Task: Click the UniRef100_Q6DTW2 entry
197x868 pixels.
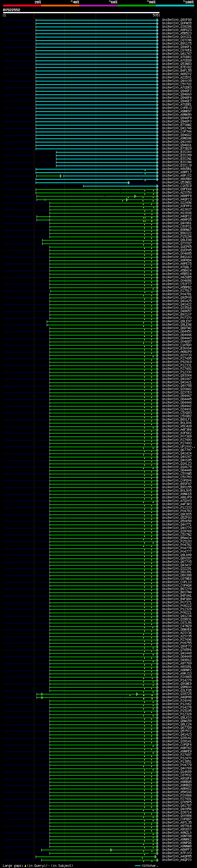Action: click(176, 328)
